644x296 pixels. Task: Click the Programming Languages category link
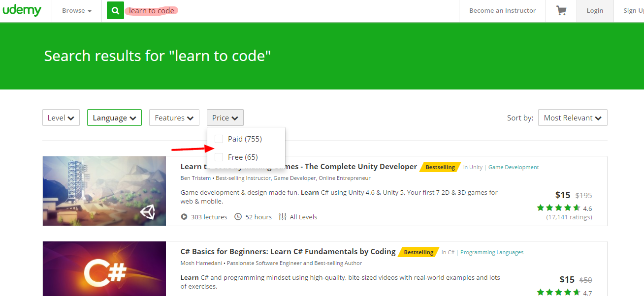[x=492, y=252]
